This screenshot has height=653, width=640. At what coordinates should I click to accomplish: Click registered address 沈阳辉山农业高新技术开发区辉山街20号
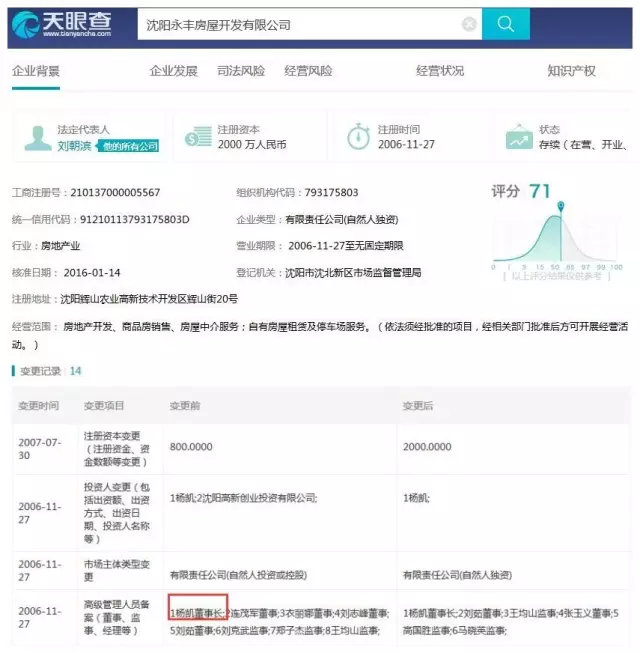(149, 299)
